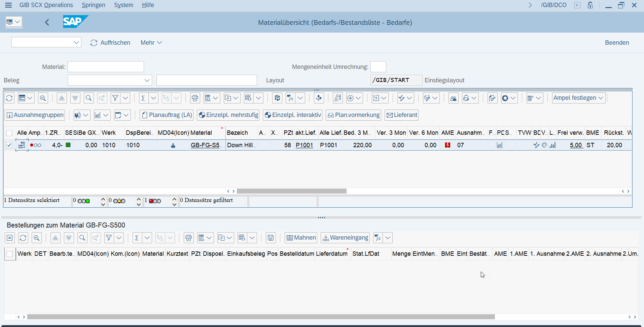Open the Ampel festlegen dropdown
This screenshot has width=644, height=327.
coord(578,98)
